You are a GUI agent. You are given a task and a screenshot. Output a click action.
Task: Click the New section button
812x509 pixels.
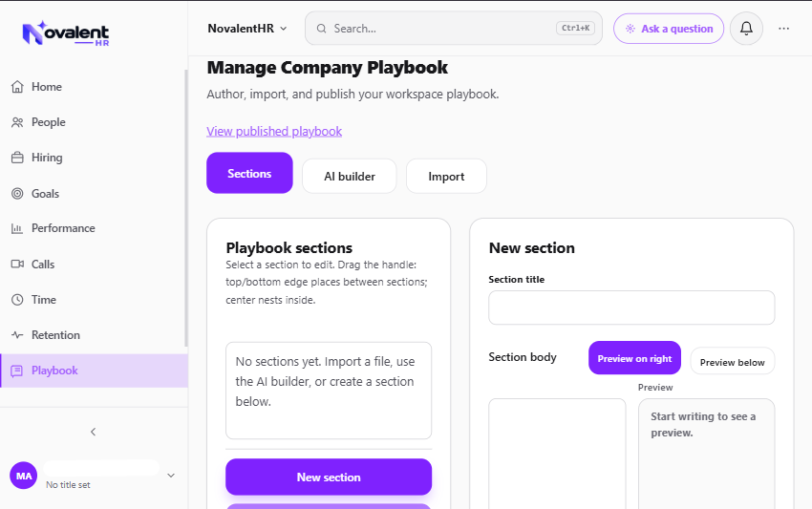329,477
